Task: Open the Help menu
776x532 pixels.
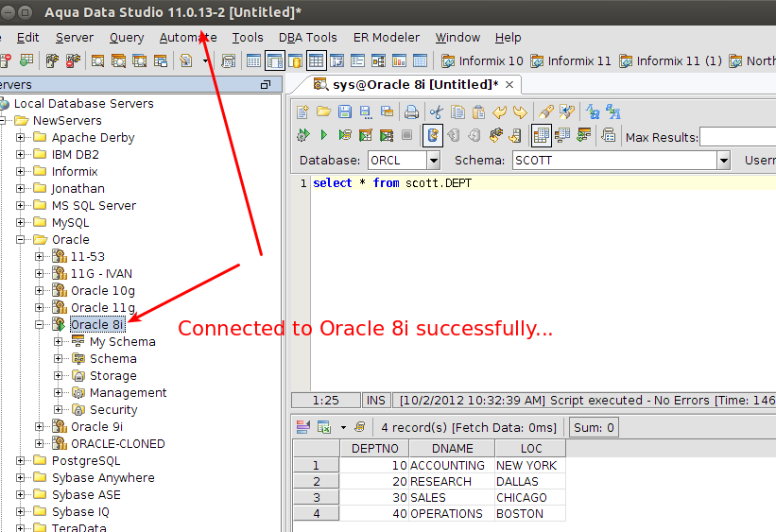Action: coord(508,38)
